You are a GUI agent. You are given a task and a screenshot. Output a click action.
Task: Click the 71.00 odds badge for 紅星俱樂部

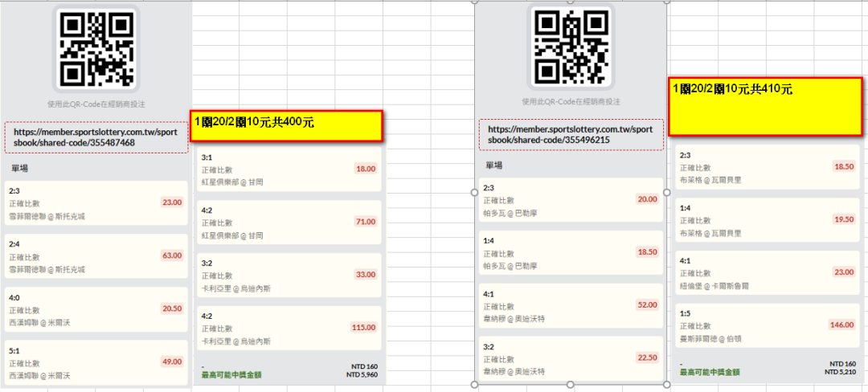(366, 222)
